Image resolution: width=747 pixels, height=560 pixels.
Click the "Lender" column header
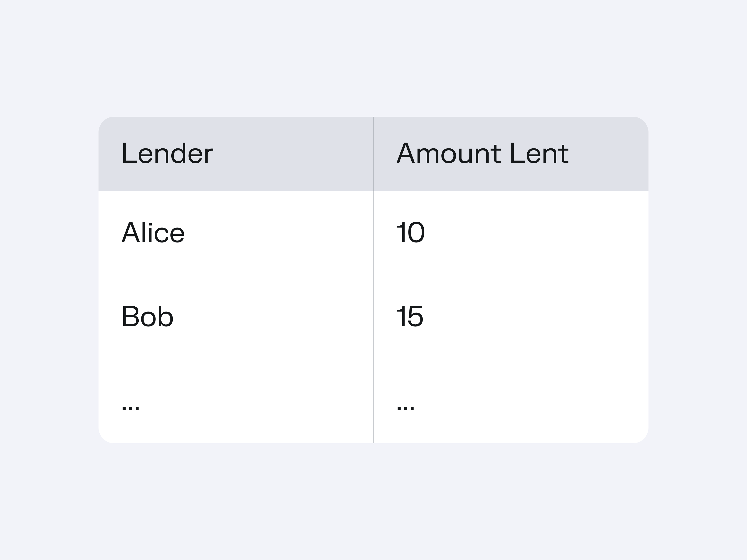[x=167, y=154]
